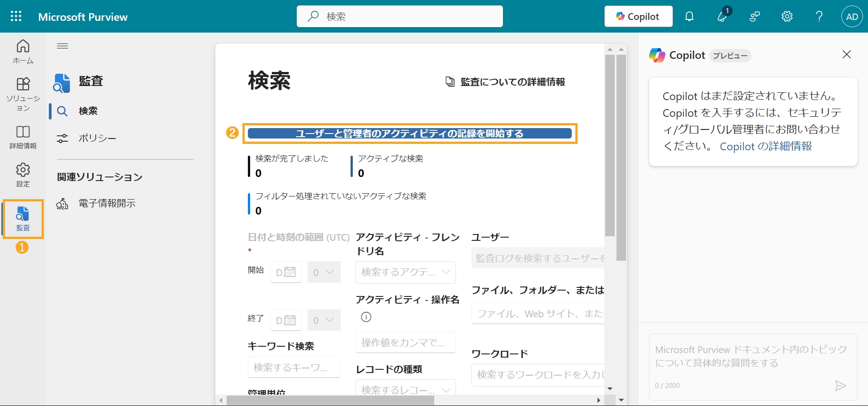Click the ワークロード input field
The image size is (868, 406).
538,375
